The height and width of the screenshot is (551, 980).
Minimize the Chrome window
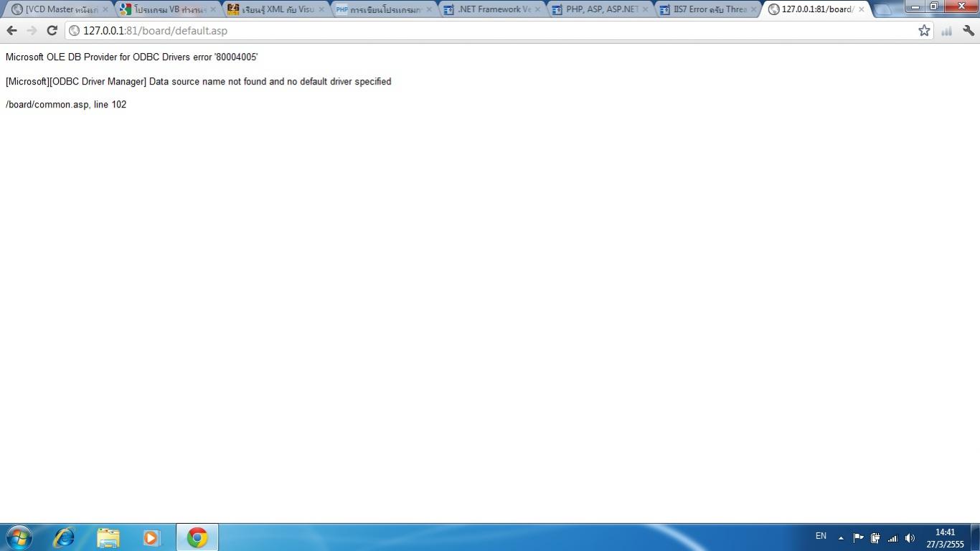click(x=915, y=6)
